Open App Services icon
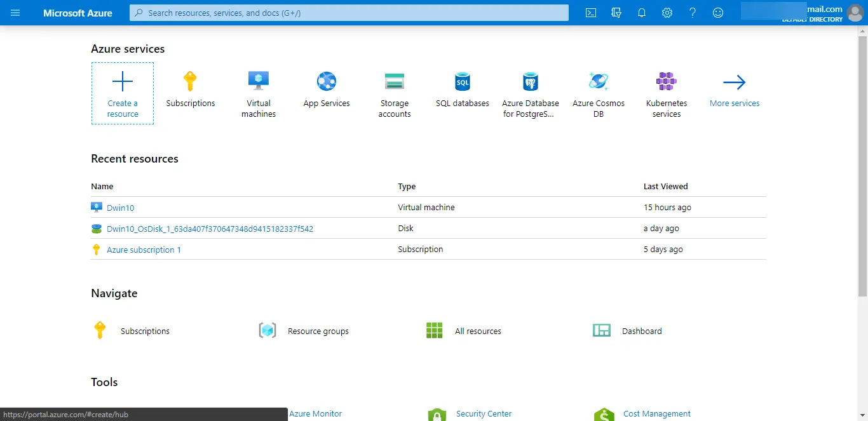This screenshot has width=868, height=421. point(327,81)
